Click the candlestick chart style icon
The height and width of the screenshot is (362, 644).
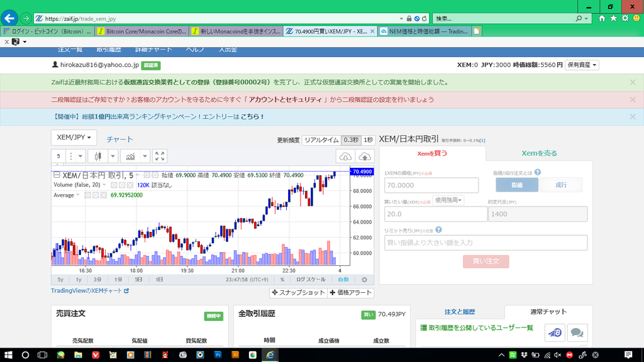(x=97, y=156)
